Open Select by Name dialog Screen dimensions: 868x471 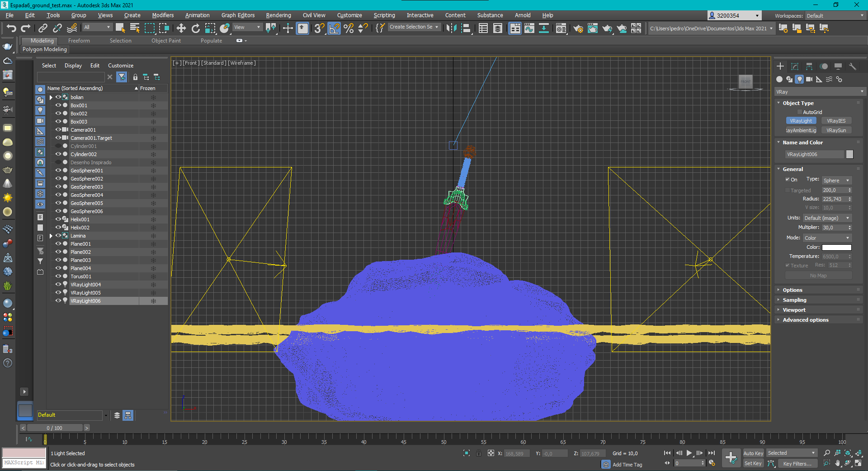point(135,29)
